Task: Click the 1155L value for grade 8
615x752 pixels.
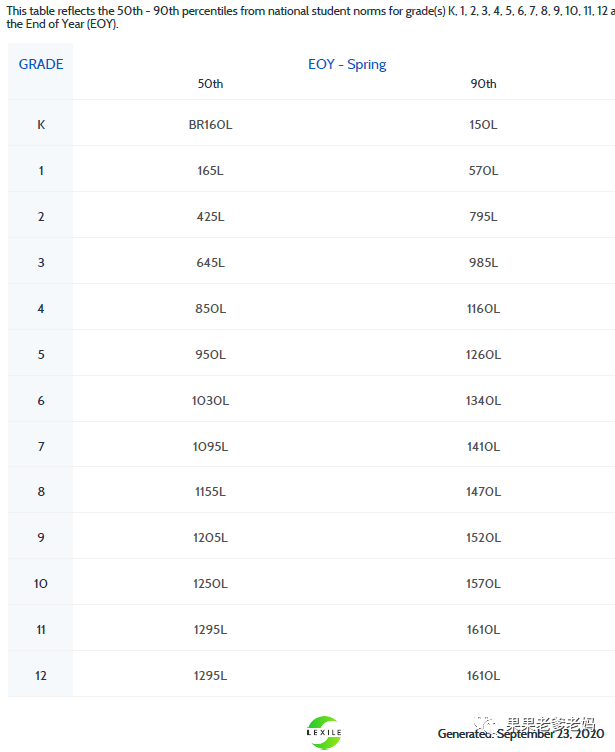Action: (x=210, y=492)
